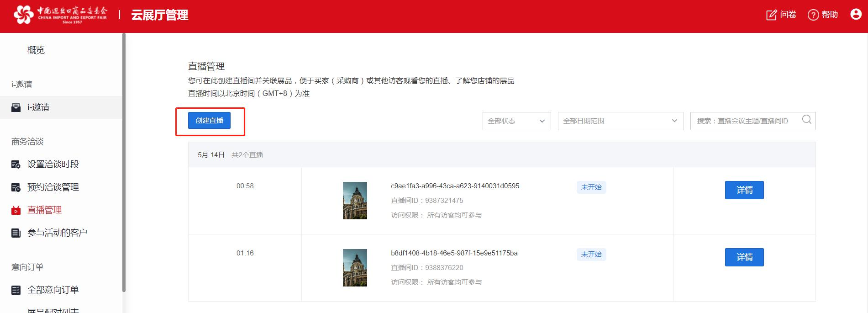Click thumbnail of live room 9387321475
The height and width of the screenshot is (313, 868).
355,201
